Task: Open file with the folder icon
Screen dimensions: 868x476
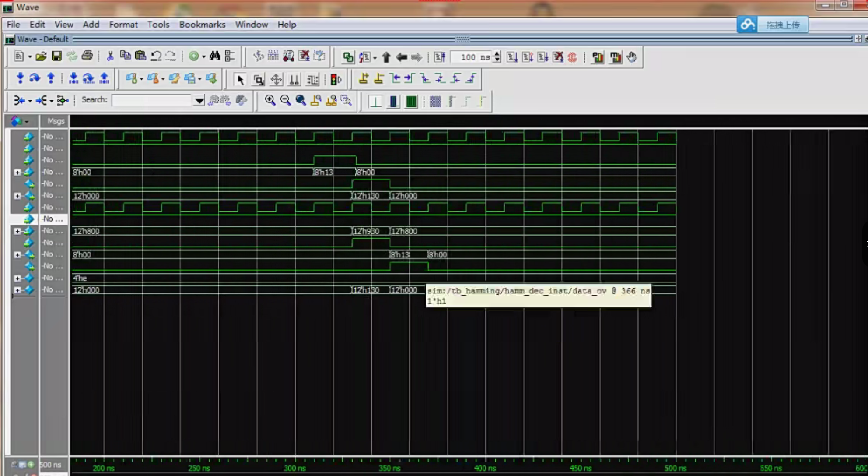Action: click(x=41, y=56)
